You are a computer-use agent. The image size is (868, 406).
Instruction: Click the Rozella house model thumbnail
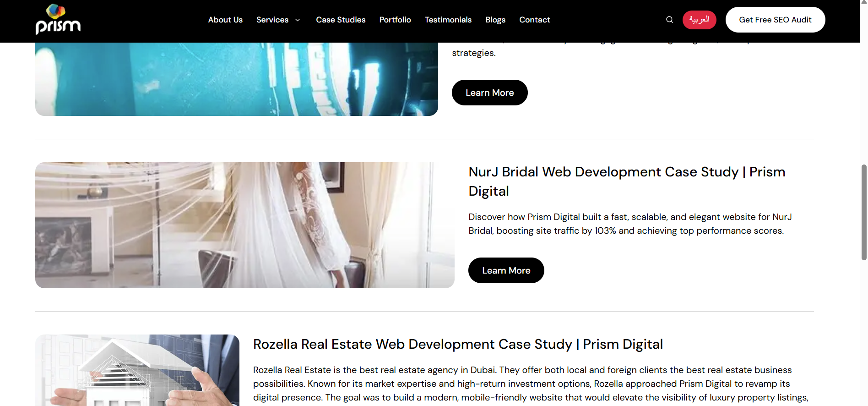[137, 370]
